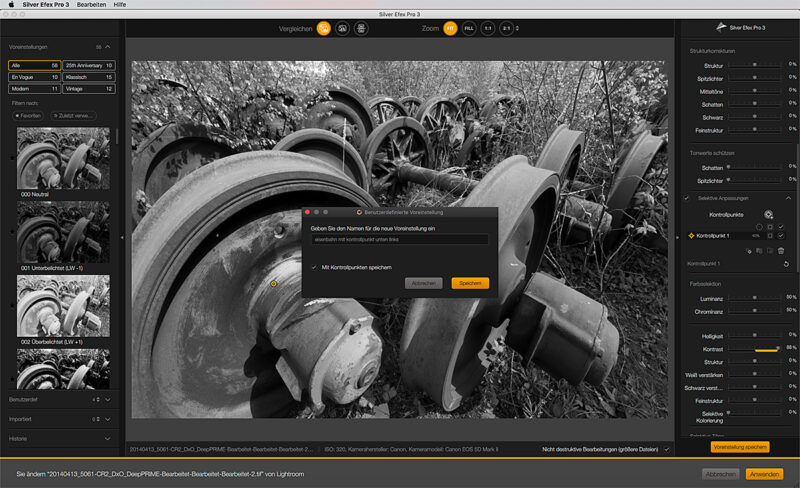The width and height of the screenshot is (800, 488).
Task: Click the circular selection column icon above Kontrollpunkt 1
Action: pyautogui.click(x=759, y=227)
